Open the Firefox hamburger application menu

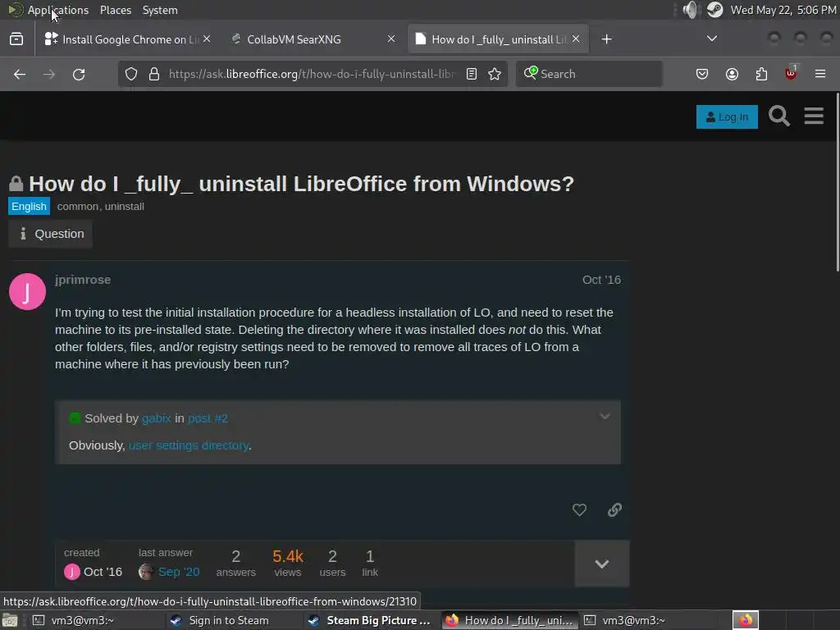pyautogui.click(x=820, y=74)
